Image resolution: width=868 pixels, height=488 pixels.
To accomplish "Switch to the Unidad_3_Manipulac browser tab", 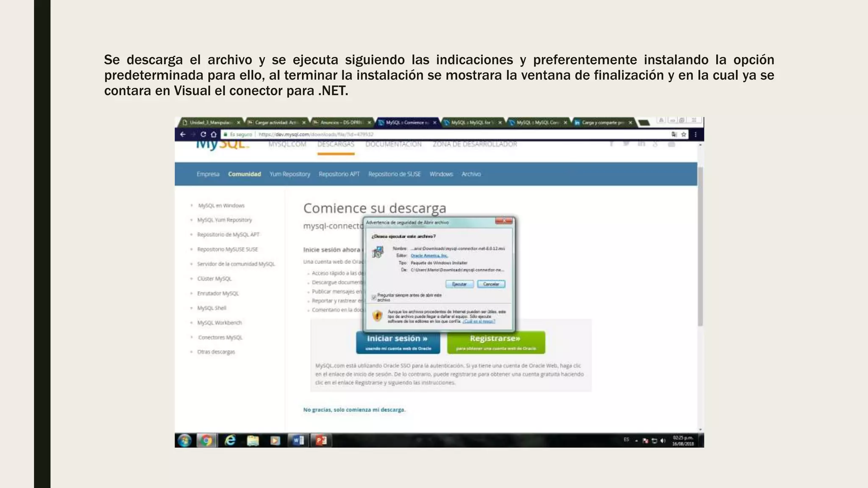I will [211, 122].
